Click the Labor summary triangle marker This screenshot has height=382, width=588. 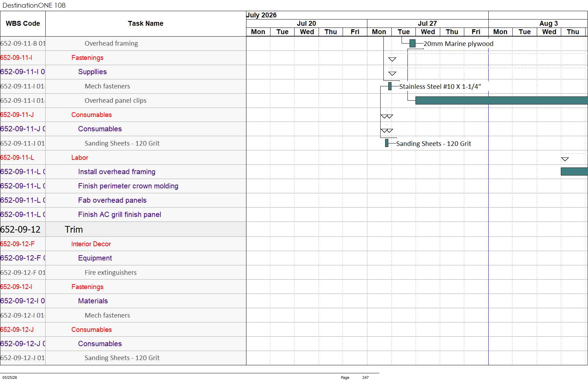[x=565, y=159]
